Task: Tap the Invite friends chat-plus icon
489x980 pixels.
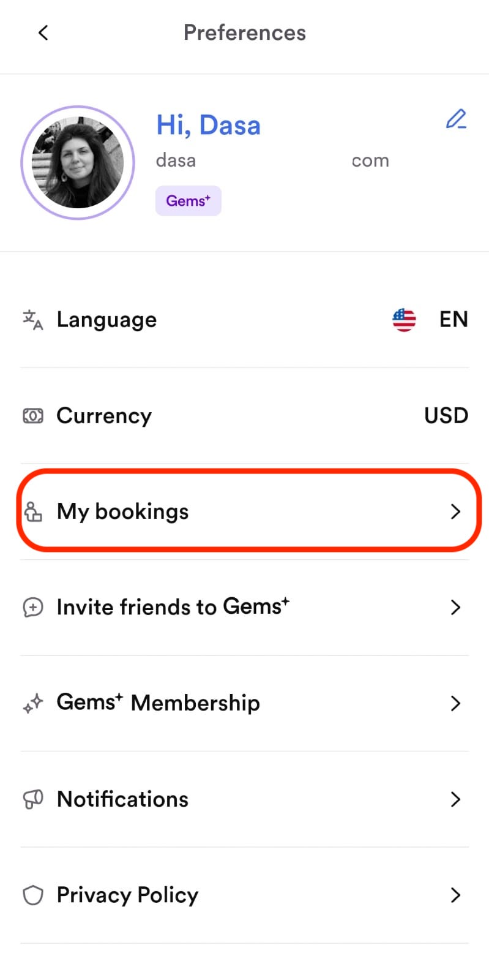Action: click(32, 607)
